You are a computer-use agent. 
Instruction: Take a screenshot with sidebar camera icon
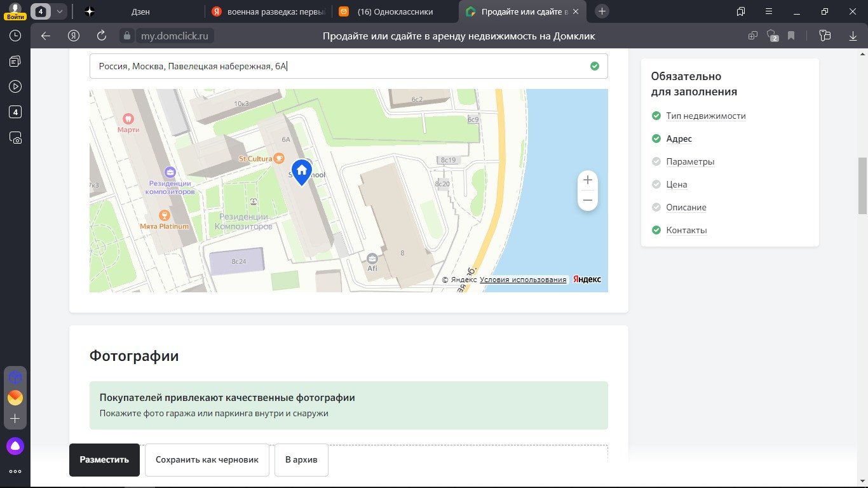15,137
